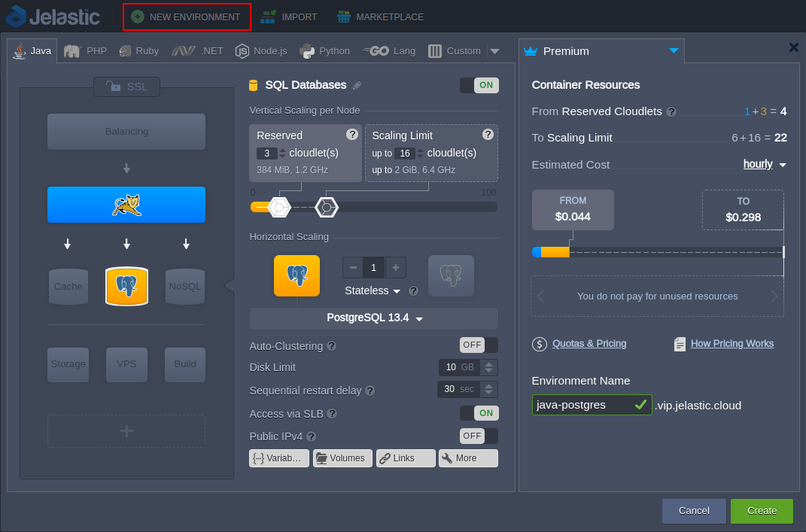
Task: Change the hourly cost period dropdown
Action: coord(765,165)
